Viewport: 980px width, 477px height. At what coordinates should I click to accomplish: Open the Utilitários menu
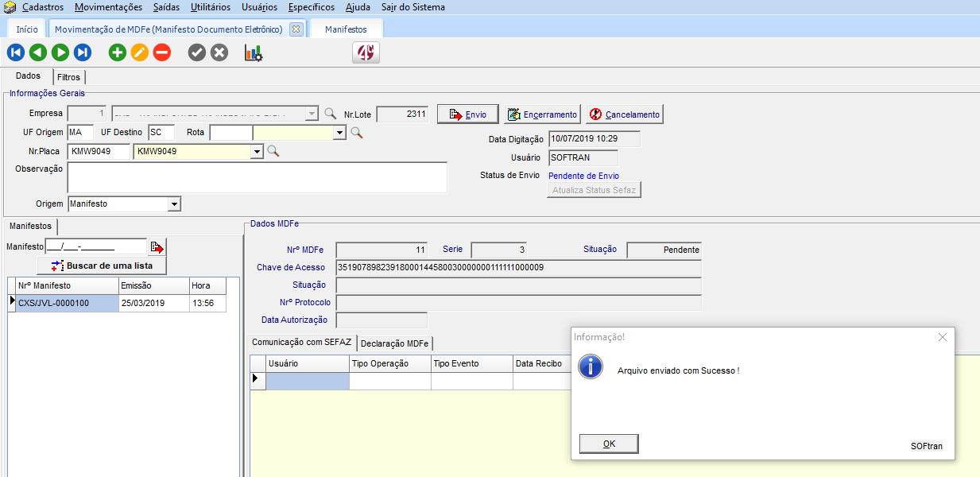tap(211, 7)
